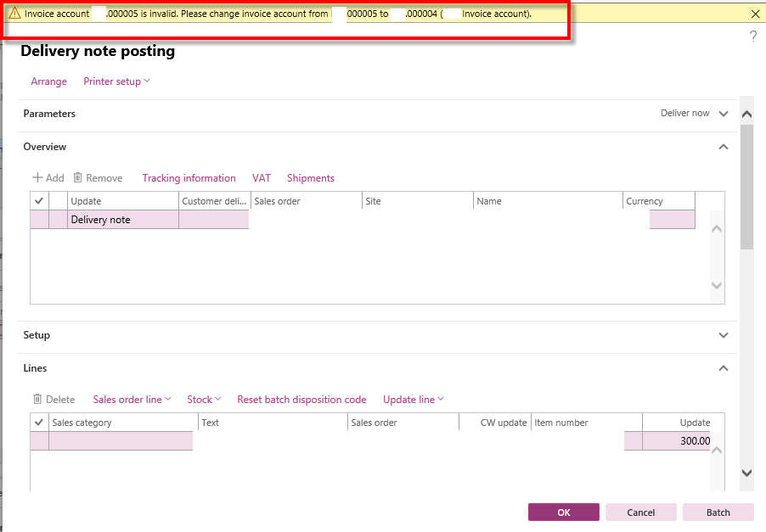
Task: Toggle the select-all checkbox in Overview grid
Action: [x=38, y=200]
